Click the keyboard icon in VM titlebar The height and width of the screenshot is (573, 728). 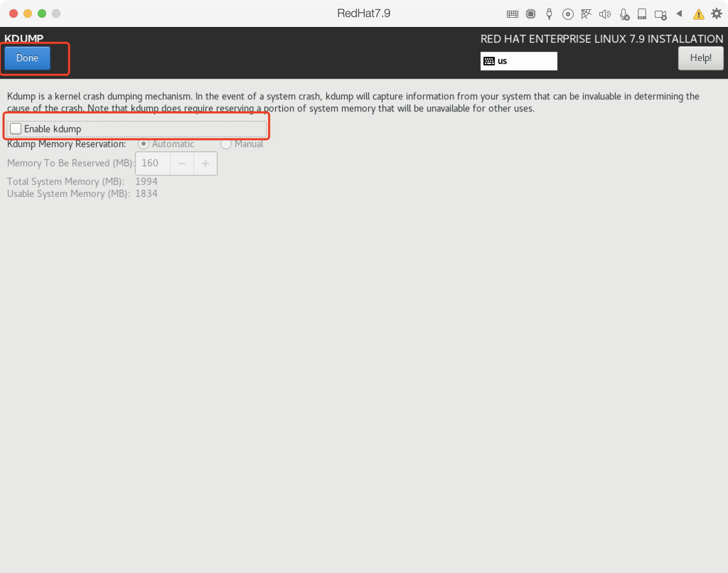[x=512, y=14]
